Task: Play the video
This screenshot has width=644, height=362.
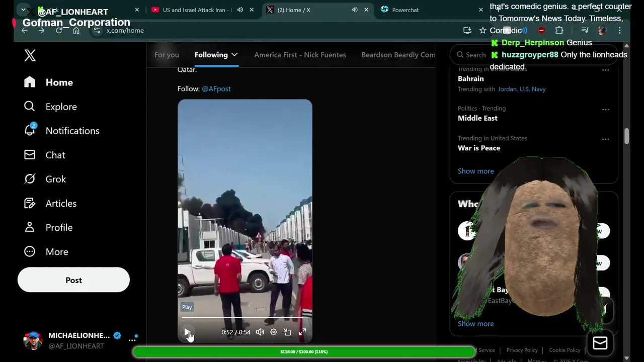Action: (x=187, y=332)
